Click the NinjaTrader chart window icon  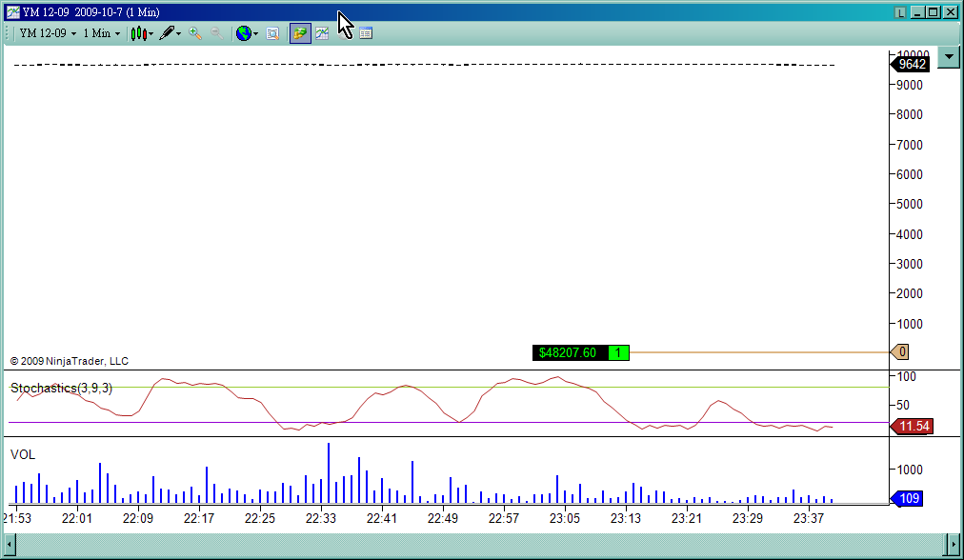tap(13, 12)
